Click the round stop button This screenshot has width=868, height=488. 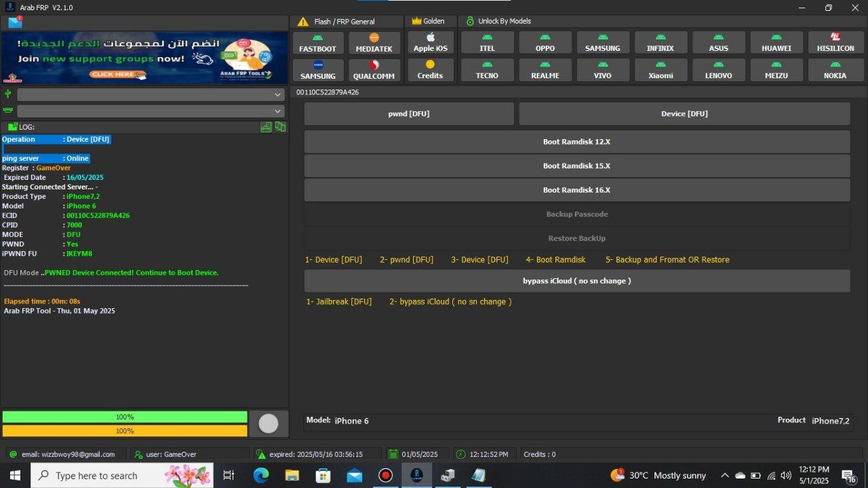[x=269, y=424]
